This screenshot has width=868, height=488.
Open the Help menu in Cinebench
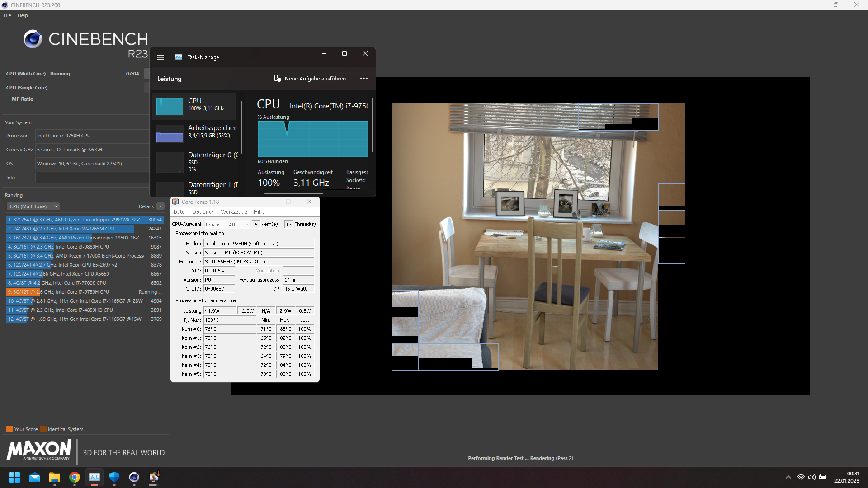pos(23,15)
